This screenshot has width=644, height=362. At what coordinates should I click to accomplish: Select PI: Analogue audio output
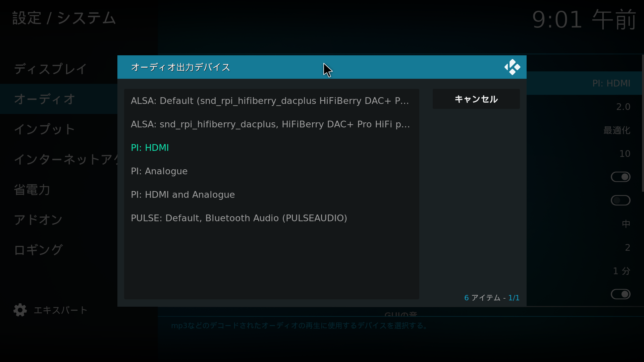159,171
